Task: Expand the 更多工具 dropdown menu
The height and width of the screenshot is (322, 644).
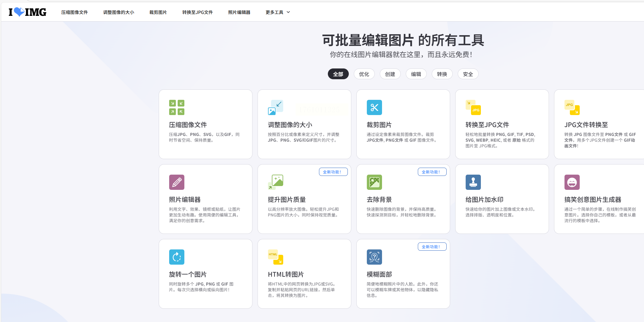Action: pos(277,12)
